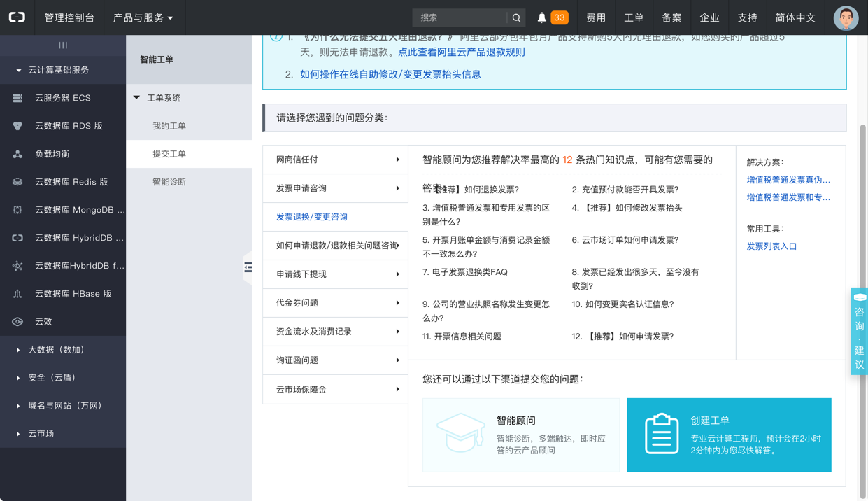
Task: Open the 企业 menu
Action: pos(709,17)
